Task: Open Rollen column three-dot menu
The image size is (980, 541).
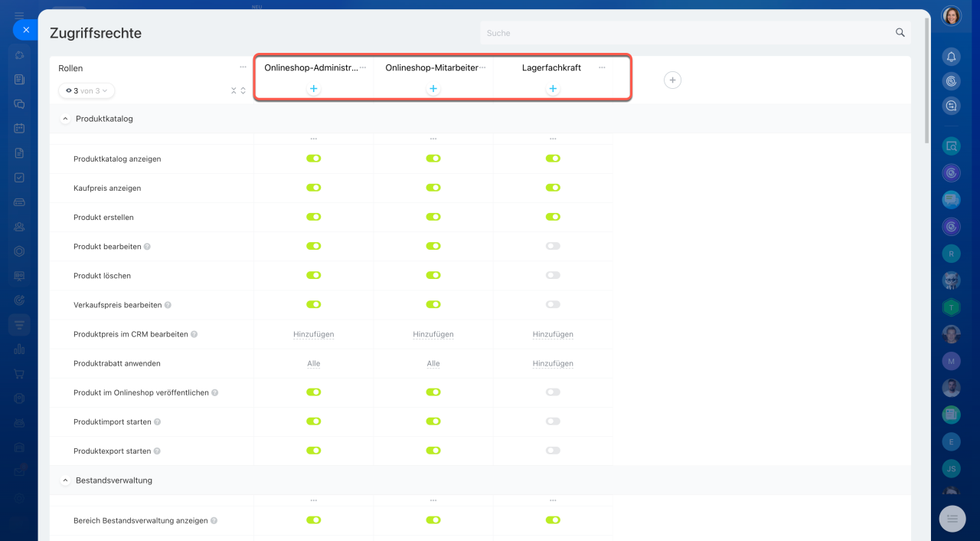Action: coord(243,67)
